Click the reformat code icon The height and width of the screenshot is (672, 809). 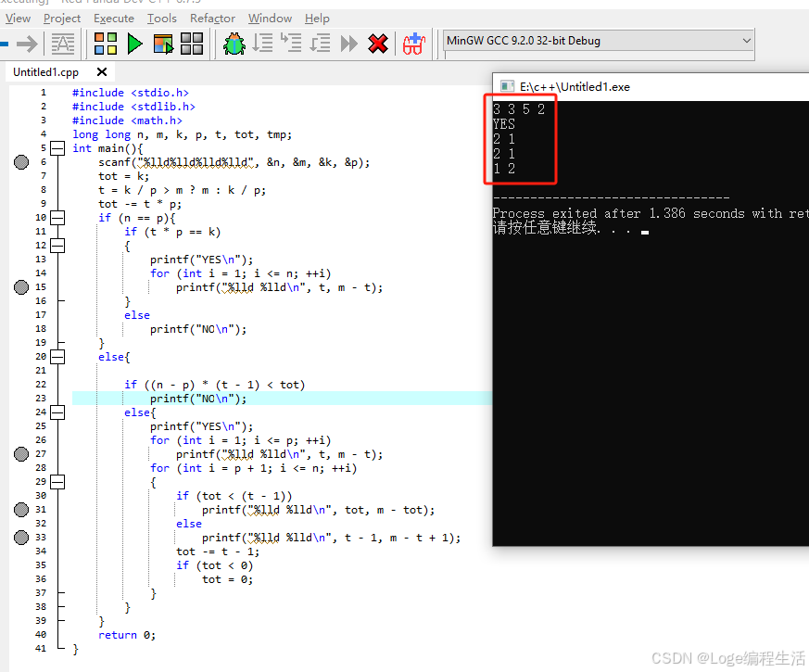click(x=63, y=44)
